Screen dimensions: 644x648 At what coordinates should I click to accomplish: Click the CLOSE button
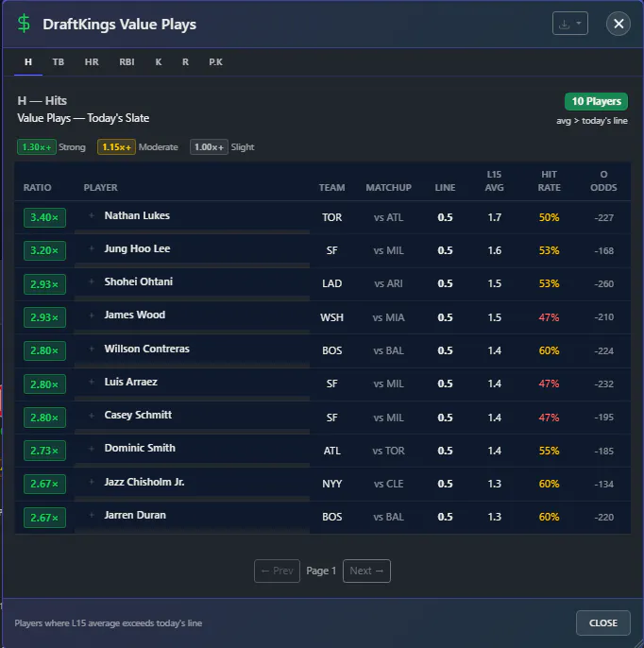coord(603,622)
